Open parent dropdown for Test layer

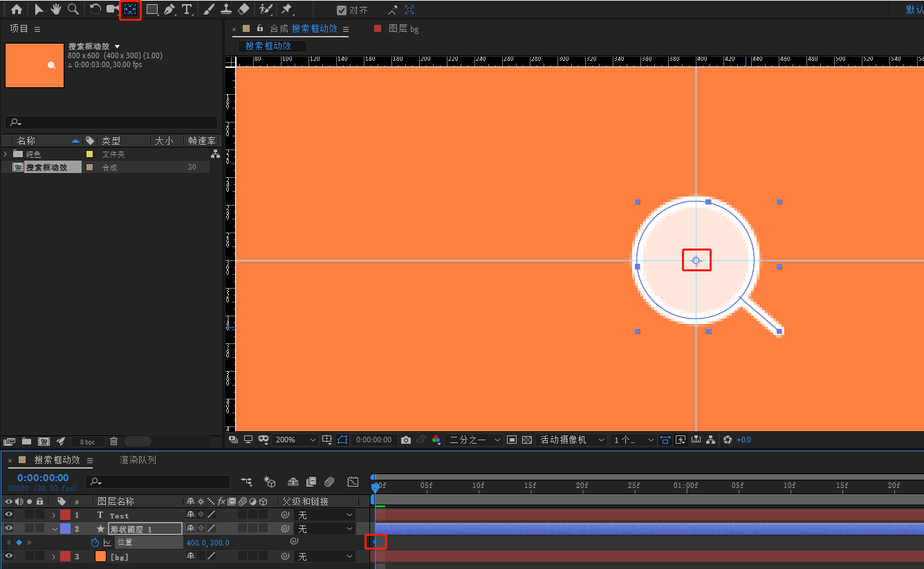click(x=324, y=515)
